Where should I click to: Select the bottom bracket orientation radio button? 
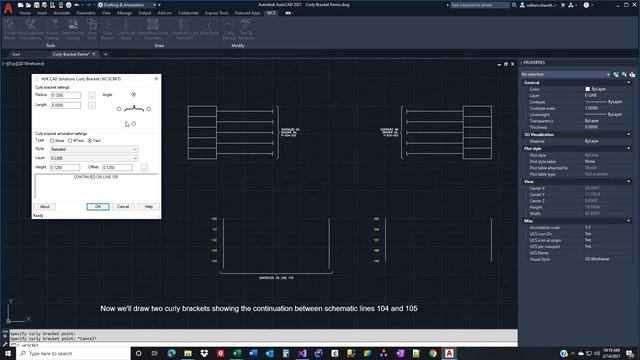133,123
